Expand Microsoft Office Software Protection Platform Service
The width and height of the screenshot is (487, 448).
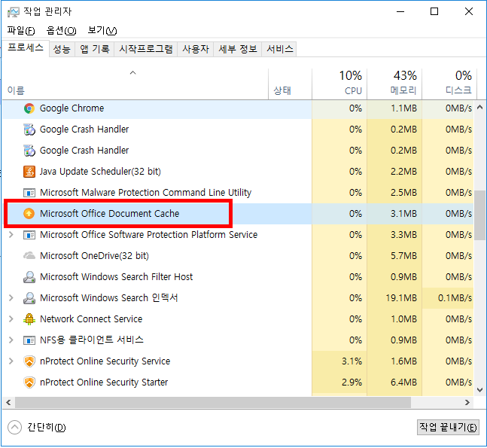[x=11, y=235]
